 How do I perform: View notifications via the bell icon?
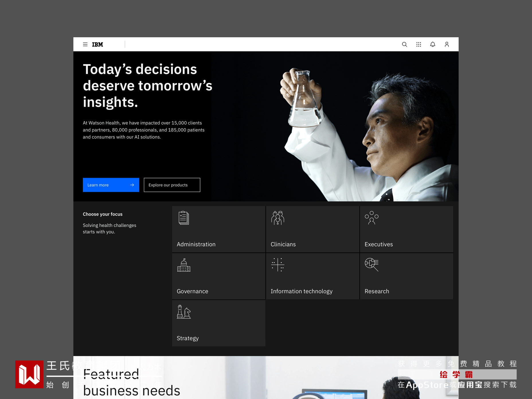point(433,44)
